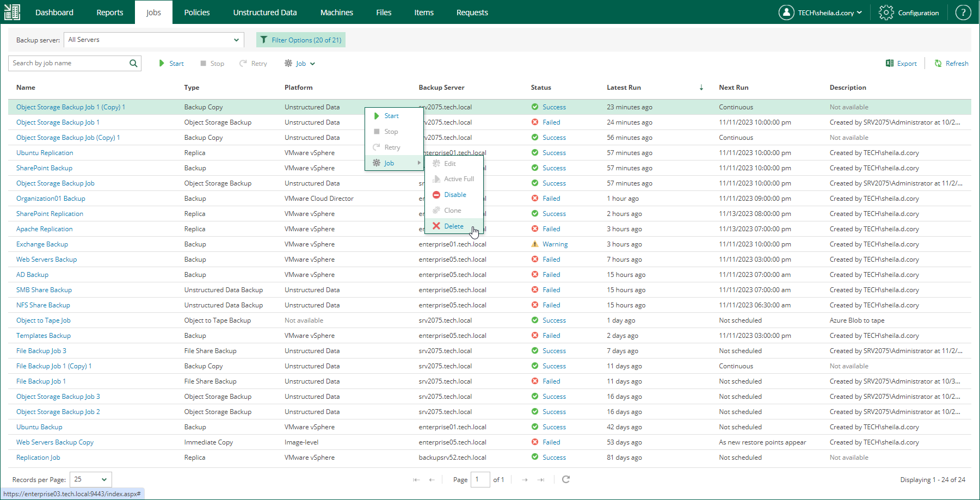
Task: Open the Backup server dropdown
Action: (x=154, y=40)
